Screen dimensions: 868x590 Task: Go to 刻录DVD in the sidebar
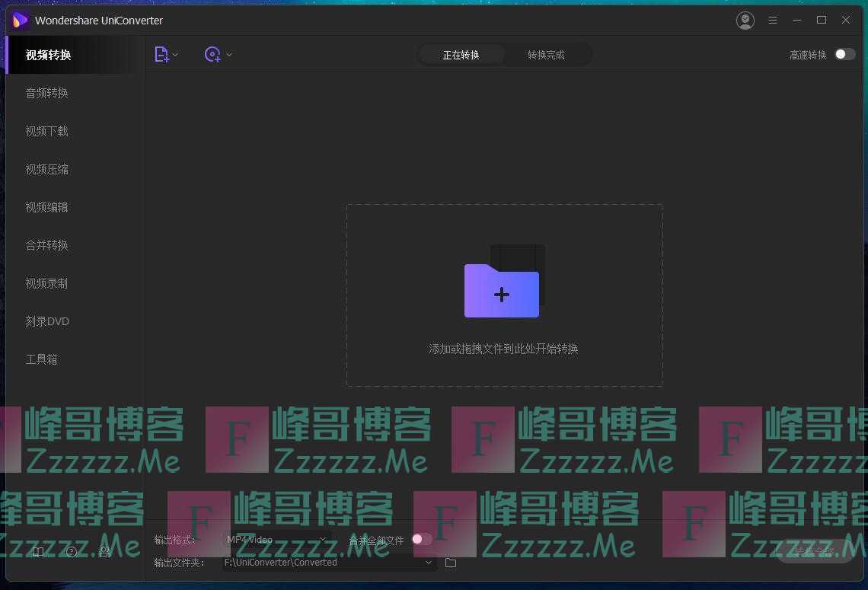coord(47,321)
